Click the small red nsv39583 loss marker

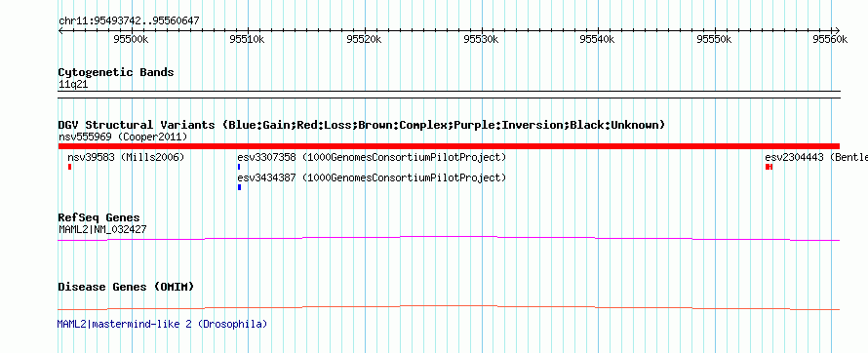click(x=70, y=167)
